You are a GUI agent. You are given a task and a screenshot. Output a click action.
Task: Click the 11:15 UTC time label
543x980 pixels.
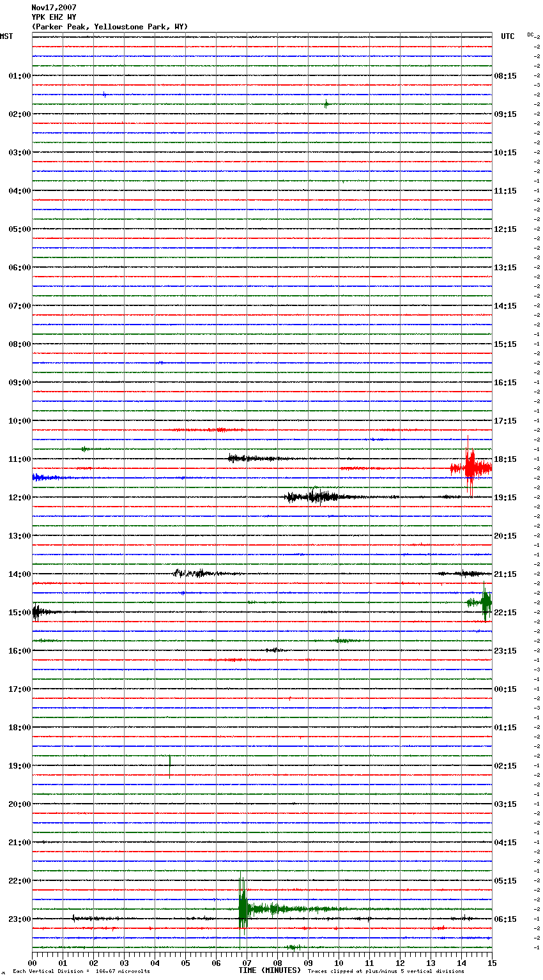click(x=505, y=191)
